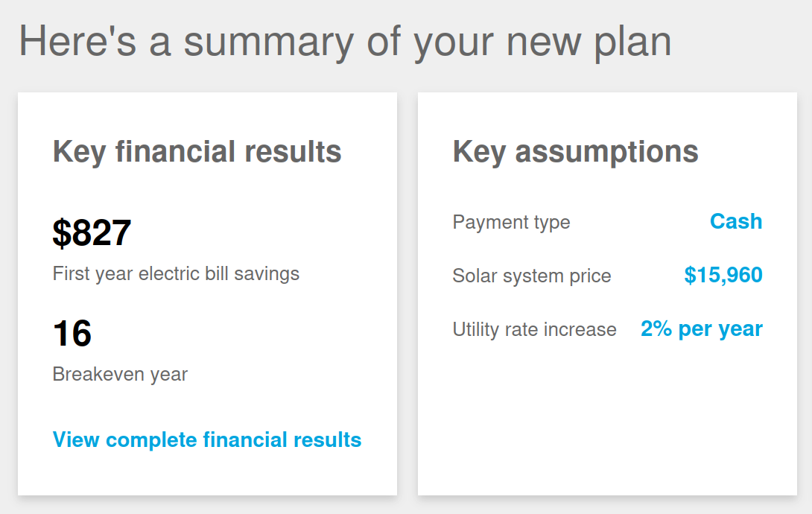The width and height of the screenshot is (812, 514).
Task: Click the Breakeven year label
Action: (x=120, y=374)
